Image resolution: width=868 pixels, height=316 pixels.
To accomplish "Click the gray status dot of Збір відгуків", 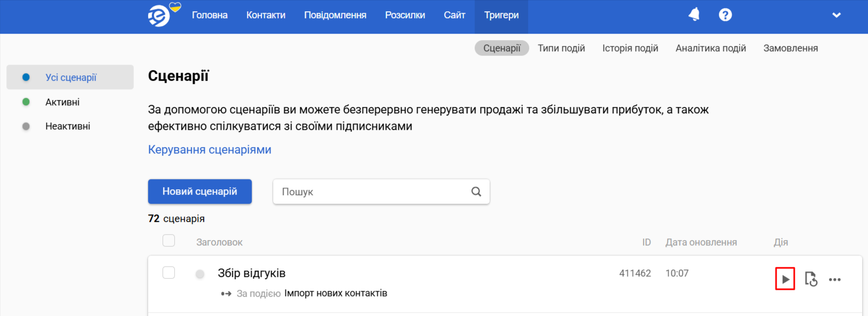I will [200, 274].
